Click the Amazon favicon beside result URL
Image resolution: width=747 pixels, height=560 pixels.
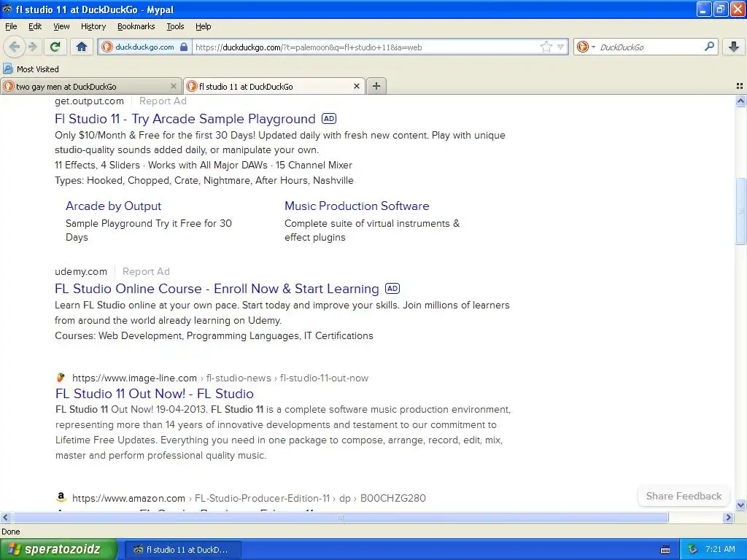coord(61,497)
